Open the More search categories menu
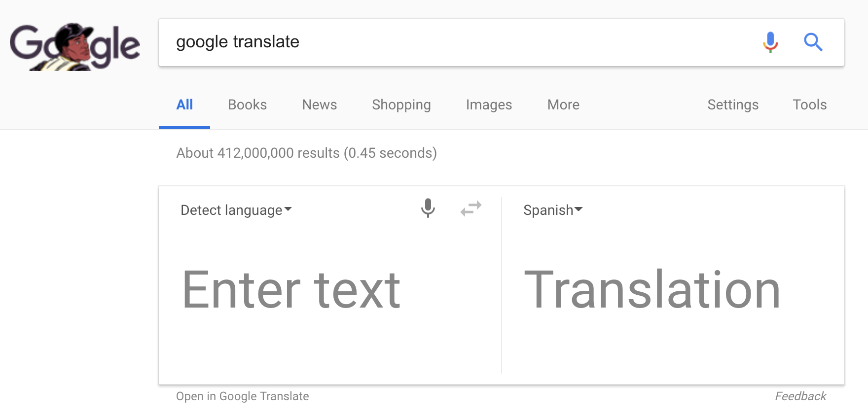Image resolution: width=868 pixels, height=415 pixels. point(563,105)
